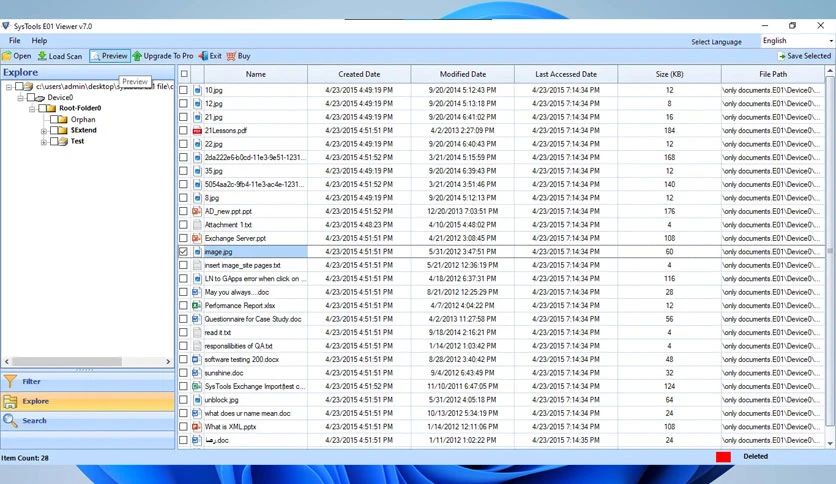836x484 pixels.
Task: Sort by Size (KB) column header
Action: (x=670, y=74)
